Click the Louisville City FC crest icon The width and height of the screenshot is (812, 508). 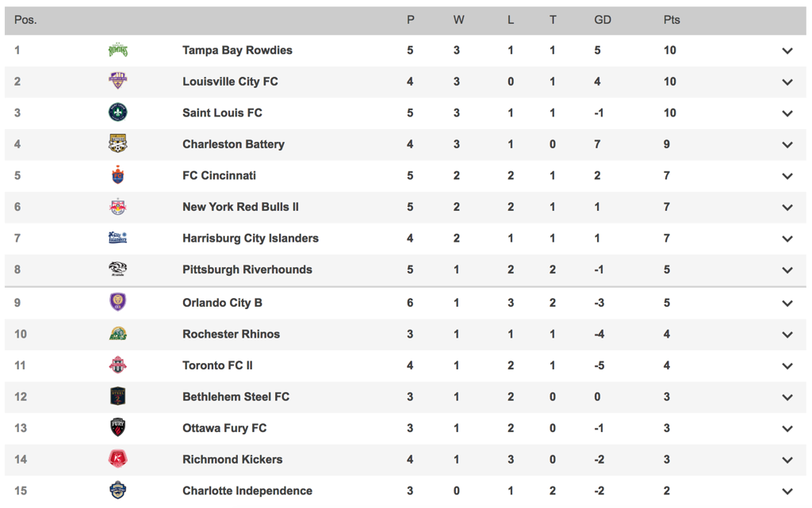pyautogui.click(x=117, y=81)
